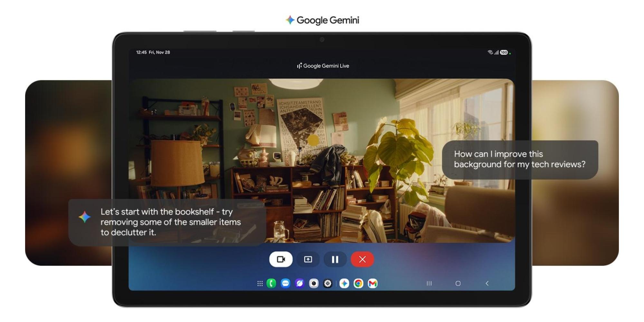Image resolution: width=644 pixels, height=322 pixels.
Task: Open the Gemini app in taskbar
Action: [x=344, y=283]
